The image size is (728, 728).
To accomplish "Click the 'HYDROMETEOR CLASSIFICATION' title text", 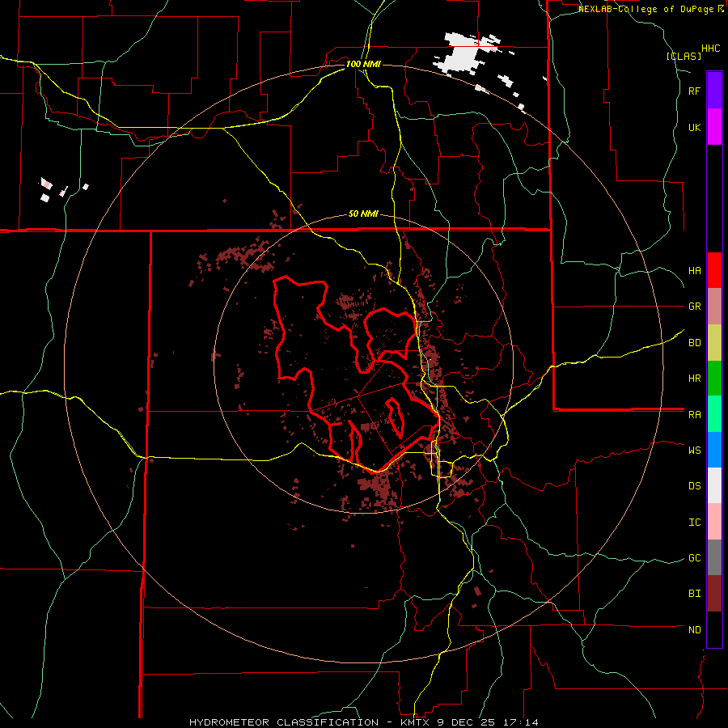I will 284,722.
